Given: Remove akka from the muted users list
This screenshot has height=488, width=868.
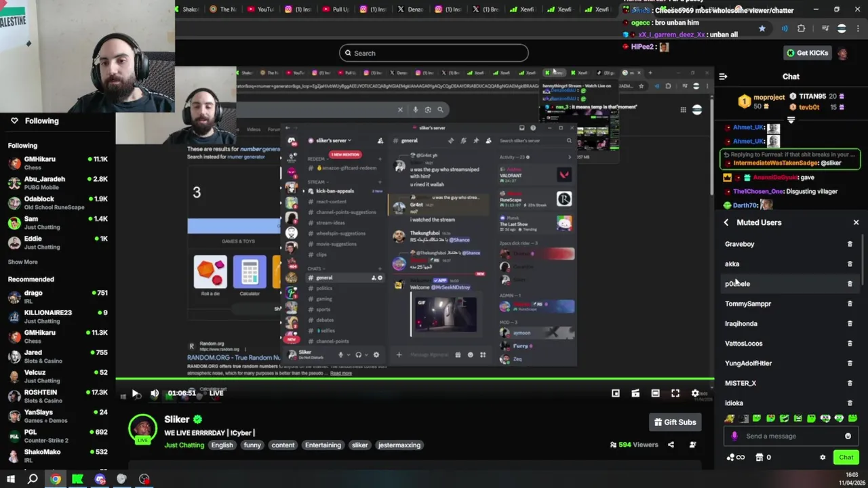Looking at the screenshot, I should [x=850, y=264].
